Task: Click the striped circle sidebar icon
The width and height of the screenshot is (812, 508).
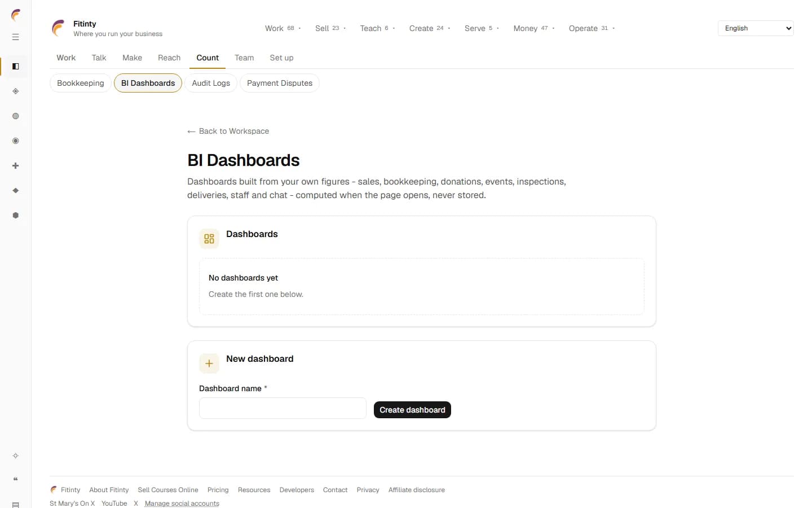Action: tap(16, 116)
